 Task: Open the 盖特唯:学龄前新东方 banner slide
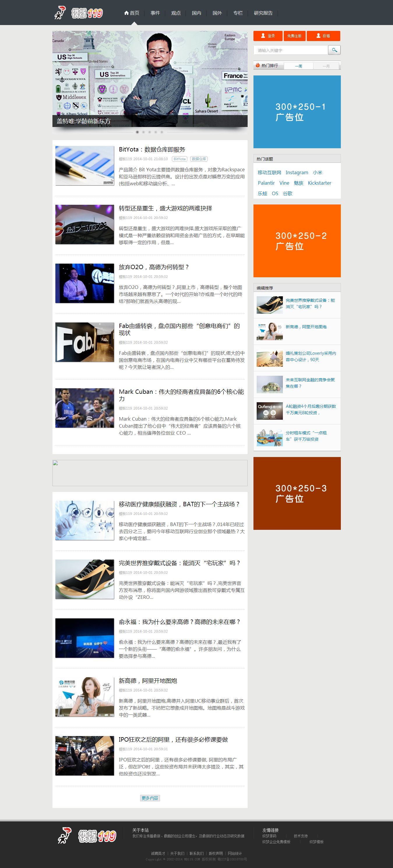[150, 79]
